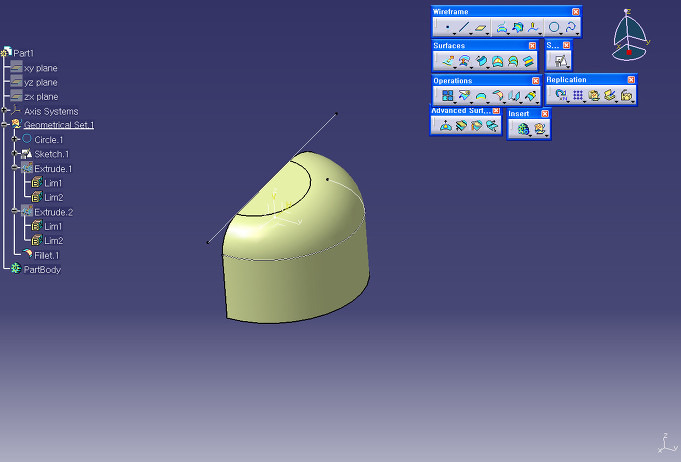The width and height of the screenshot is (681, 462).
Task: Select Lim2 under Extrude.2
Action: click(x=54, y=241)
